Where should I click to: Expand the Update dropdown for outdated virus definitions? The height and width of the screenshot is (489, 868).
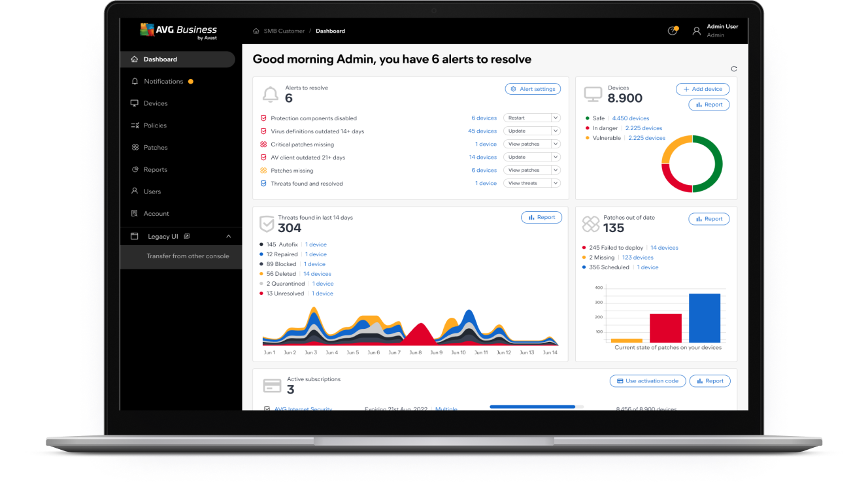[x=532, y=131]
